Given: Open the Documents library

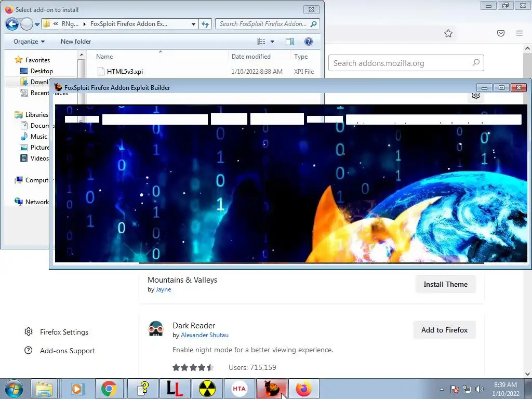Looking at the screenshot, I should 35,126.
